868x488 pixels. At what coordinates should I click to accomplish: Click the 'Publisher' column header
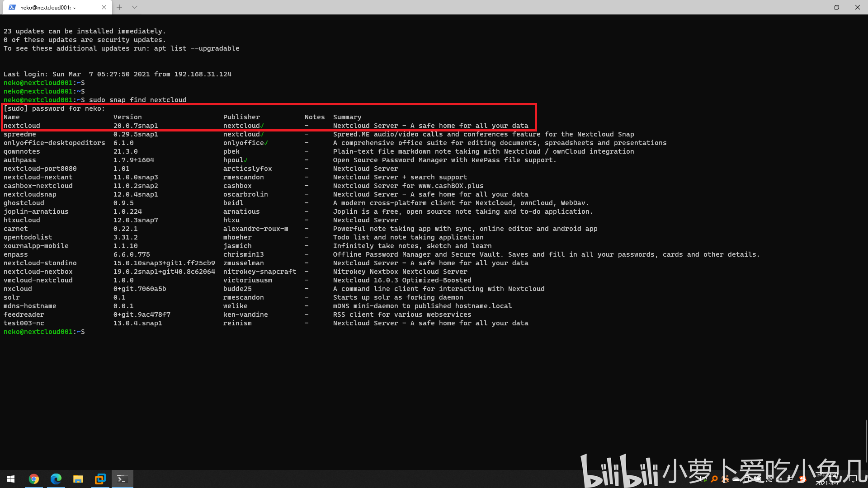(x=241, y=117)
